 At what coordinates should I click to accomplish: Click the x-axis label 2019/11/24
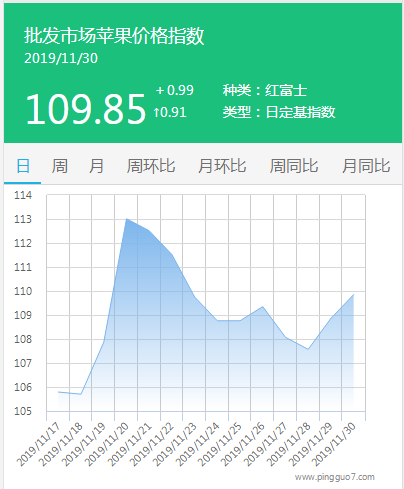[198, 444]
